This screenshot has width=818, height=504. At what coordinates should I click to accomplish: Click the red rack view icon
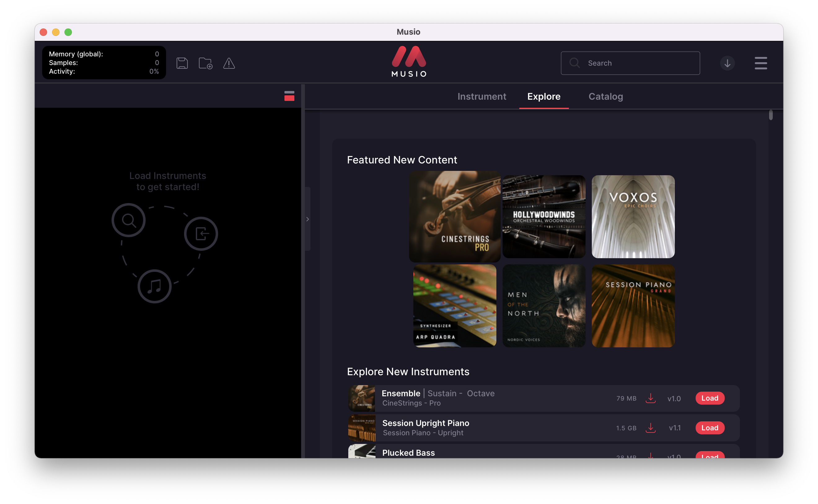[289, 96]
